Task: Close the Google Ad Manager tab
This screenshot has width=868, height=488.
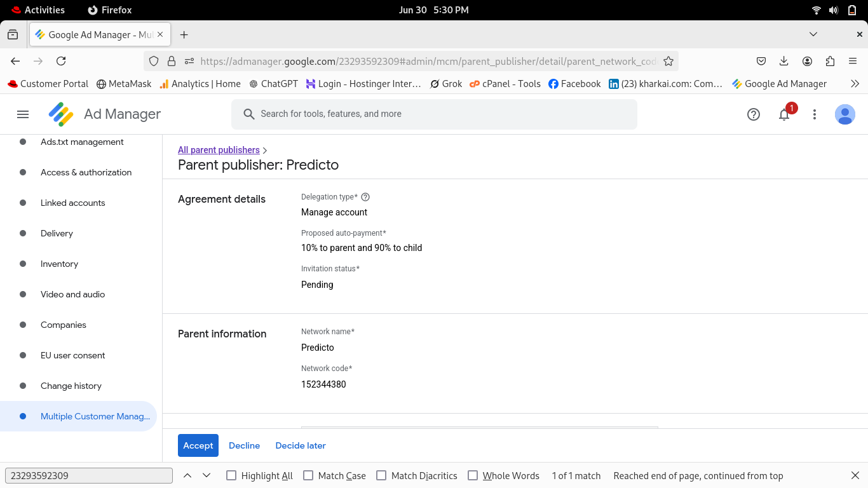Action: point(161,35)
